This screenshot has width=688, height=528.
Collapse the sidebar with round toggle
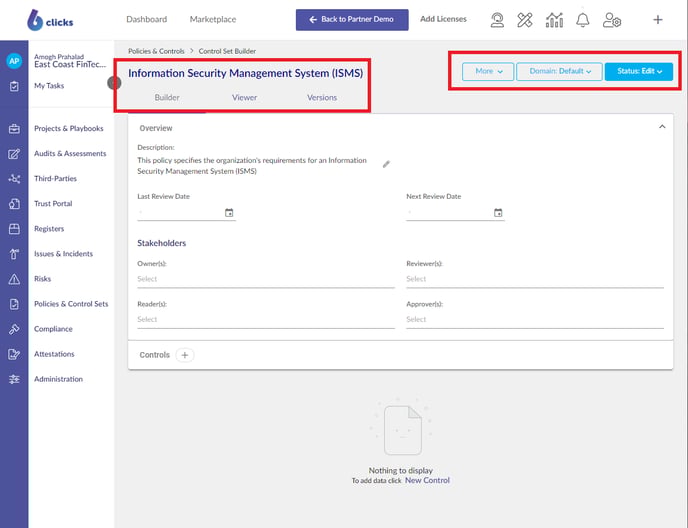click(114, 83)
